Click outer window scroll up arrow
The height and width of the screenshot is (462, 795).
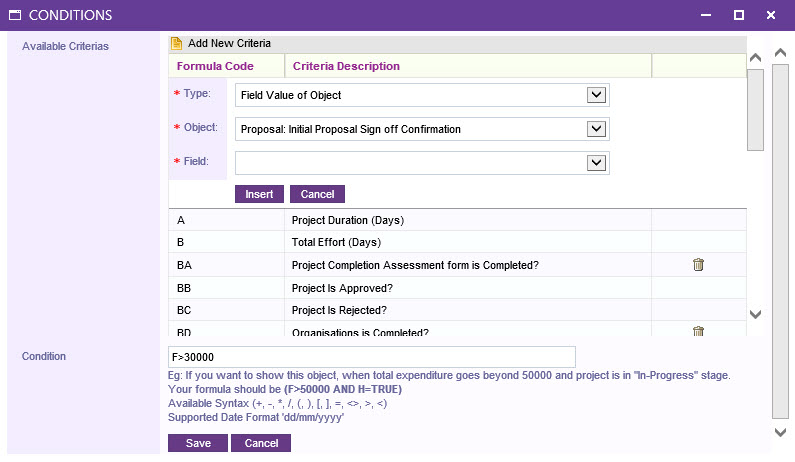(780, 52)
